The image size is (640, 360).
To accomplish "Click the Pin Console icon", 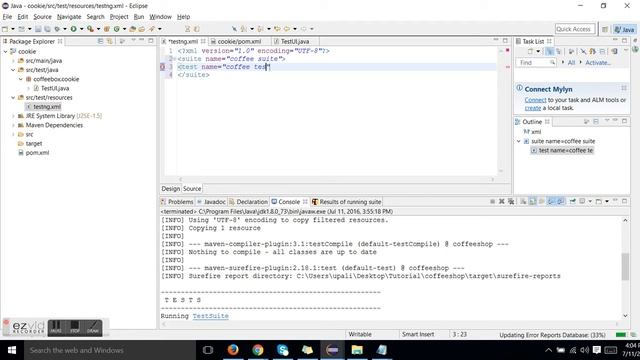I will tap(572, 202).
